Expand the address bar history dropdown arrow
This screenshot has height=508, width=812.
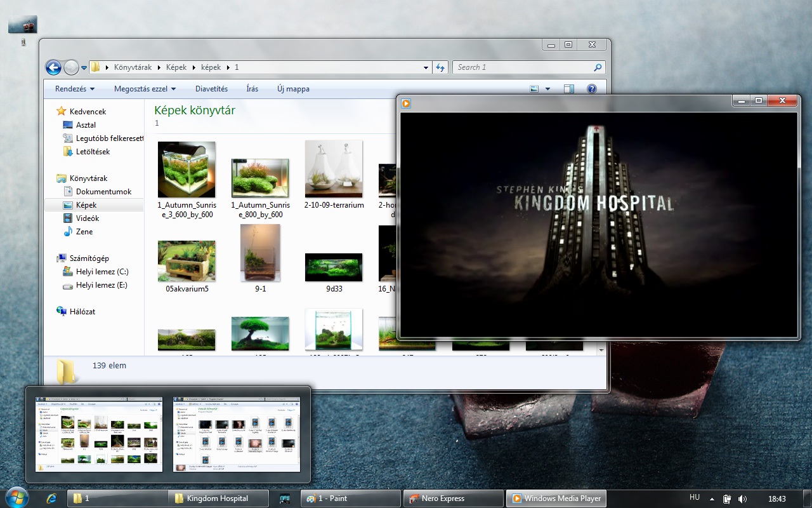click(426, 67)
